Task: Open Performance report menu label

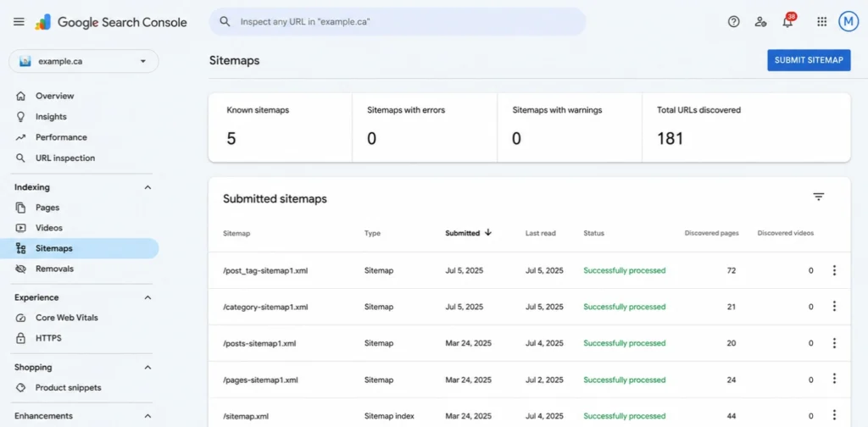Action: pyautogui.click(x=61, y=137)
